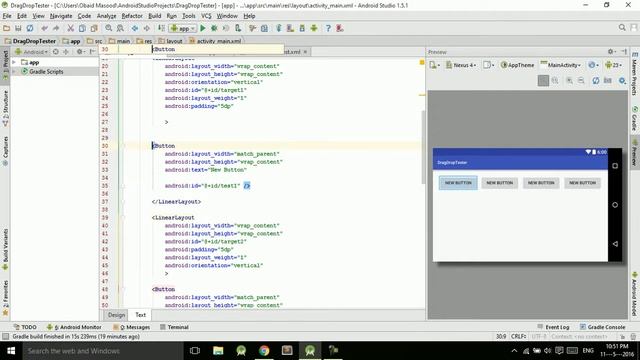Open the orientation dropdown in Preview
Image resolution: width=640 pixels, height=360 pixels.
pos(489,65)
